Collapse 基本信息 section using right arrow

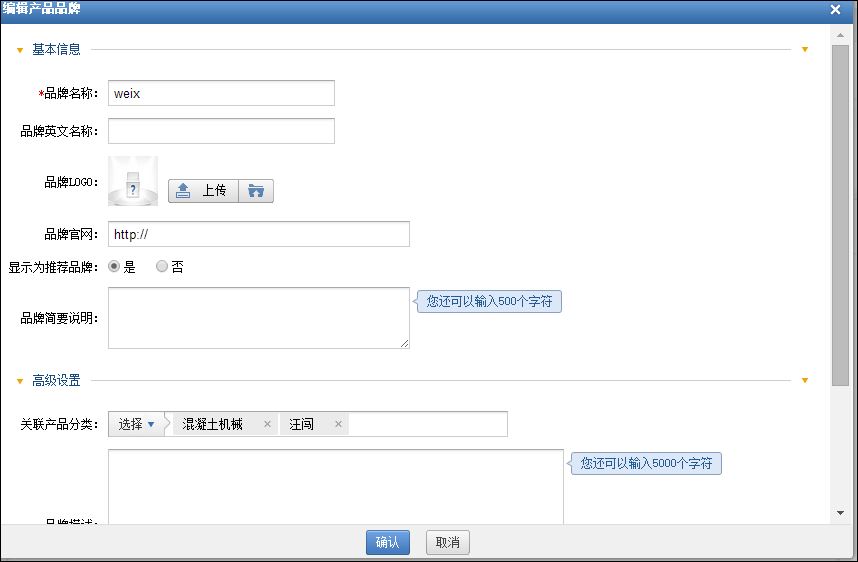click(x=805, y=49)
